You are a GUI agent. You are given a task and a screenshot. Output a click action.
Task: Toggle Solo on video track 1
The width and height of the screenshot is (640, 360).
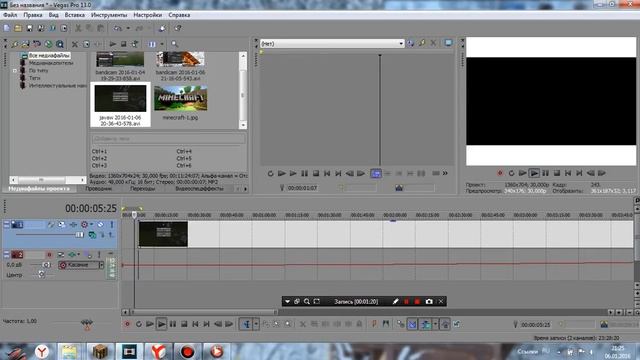(112, 224)
